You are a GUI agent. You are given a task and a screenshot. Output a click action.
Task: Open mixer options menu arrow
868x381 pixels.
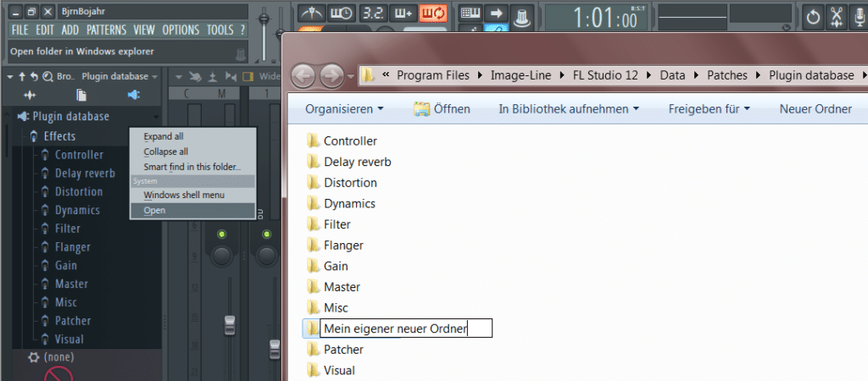click(180, 76)
